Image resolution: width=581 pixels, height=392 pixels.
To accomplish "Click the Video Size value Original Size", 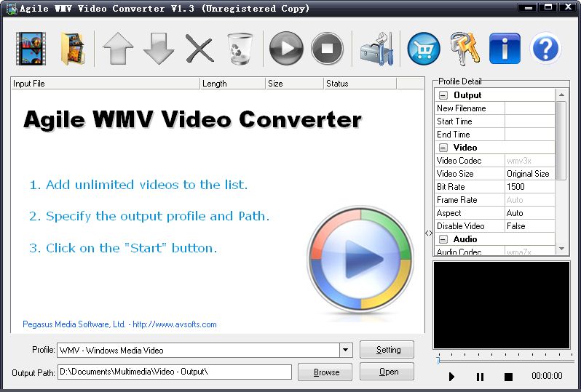I will [530, 174].
